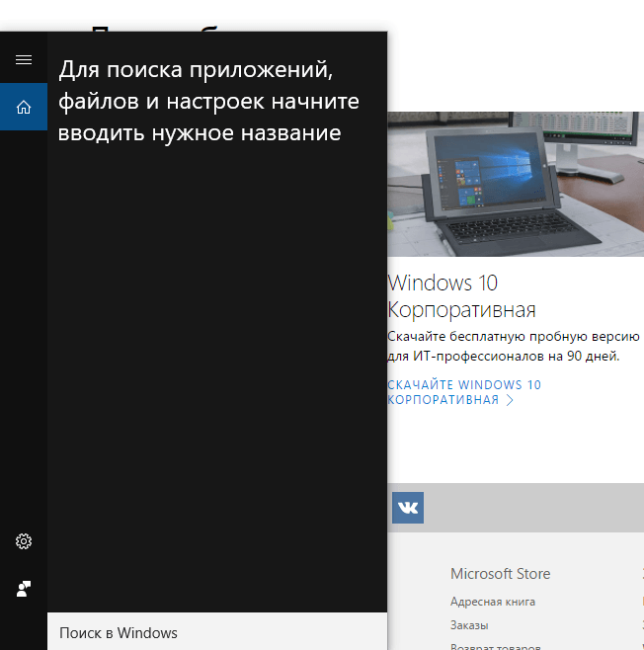This screenshot has height=650, width=644.
Task: Open the hamburger menu in search panel
Action: [24, 59]
